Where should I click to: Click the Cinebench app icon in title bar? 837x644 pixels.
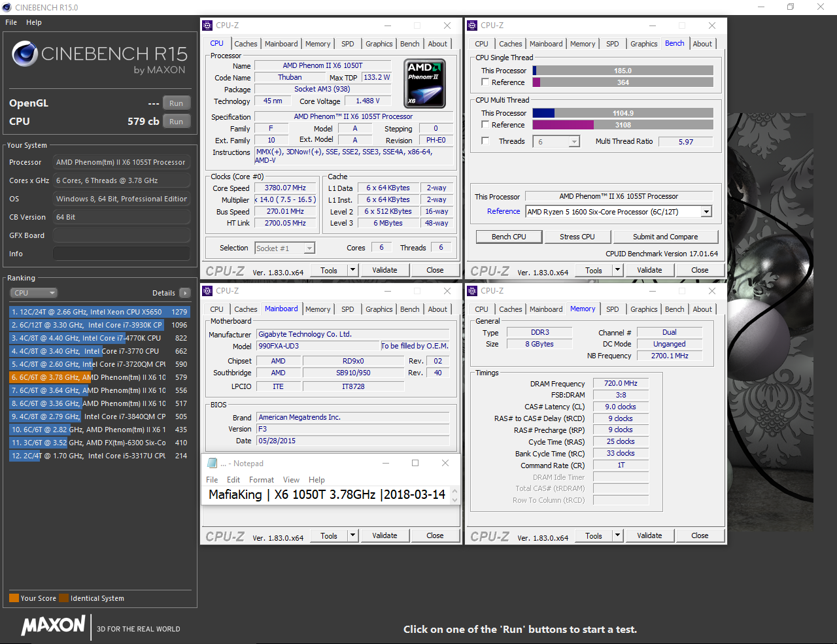7,7
